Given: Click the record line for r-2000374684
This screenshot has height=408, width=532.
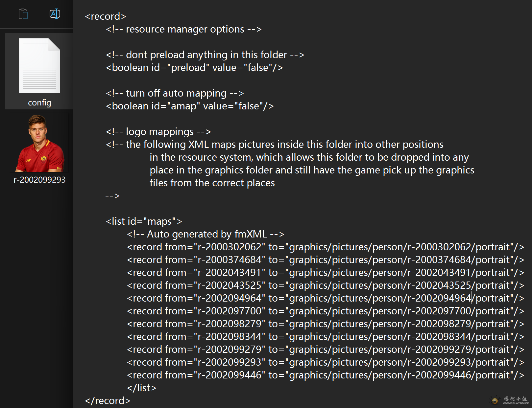Looking at the screenshot, I should point(326,260).
